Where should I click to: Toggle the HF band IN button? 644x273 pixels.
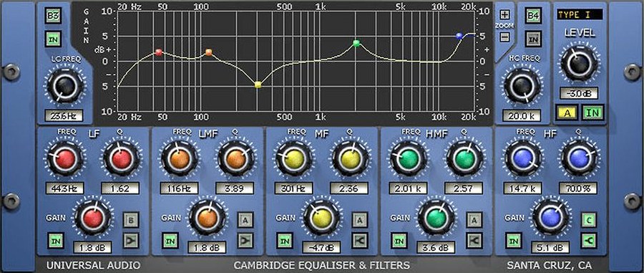(513, 241)
